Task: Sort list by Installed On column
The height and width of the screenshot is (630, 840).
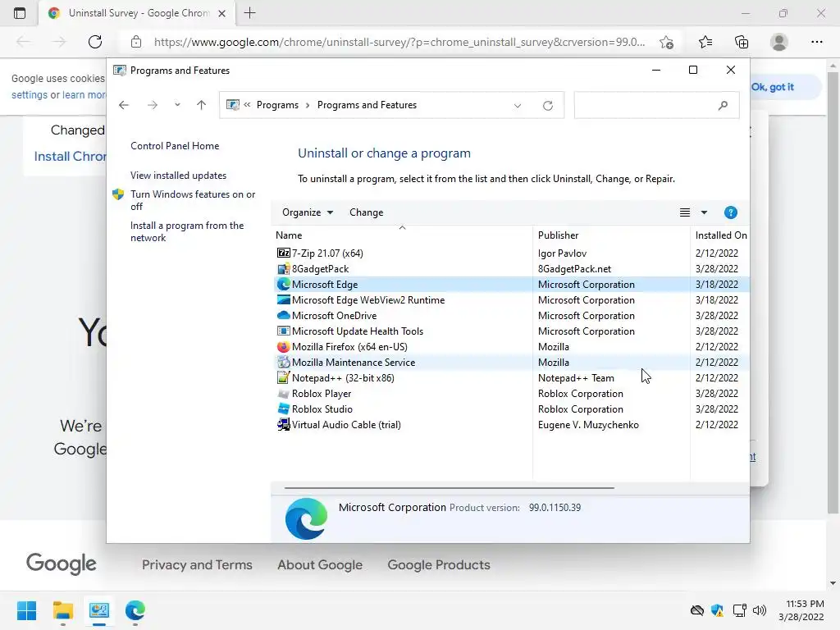Action: coord(720,235)
